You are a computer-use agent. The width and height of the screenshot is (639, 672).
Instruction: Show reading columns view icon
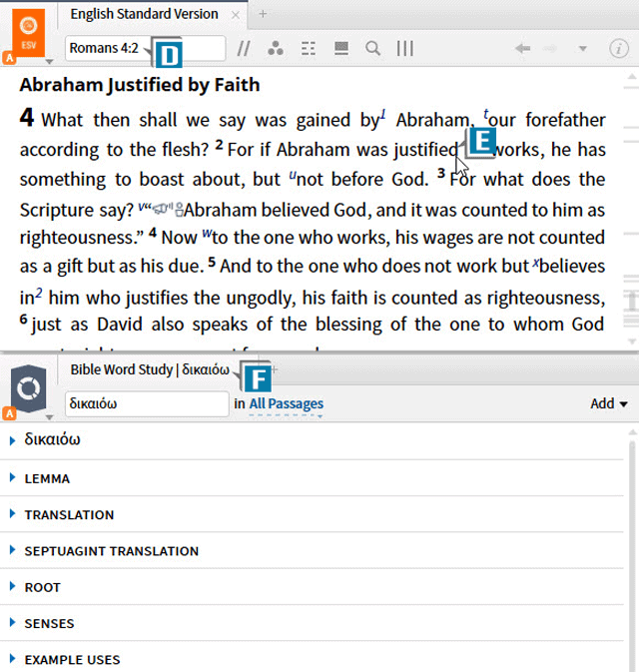405,49
